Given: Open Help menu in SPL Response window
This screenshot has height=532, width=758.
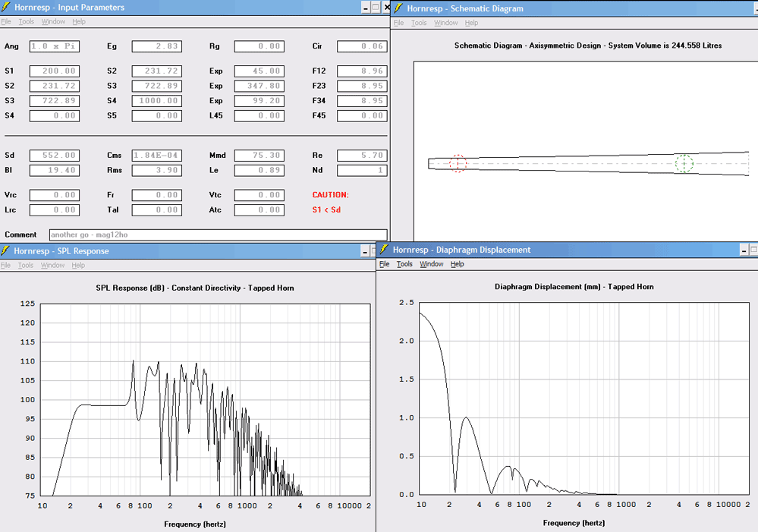Looking at the screenshot, I should click(x=78, y=265).
